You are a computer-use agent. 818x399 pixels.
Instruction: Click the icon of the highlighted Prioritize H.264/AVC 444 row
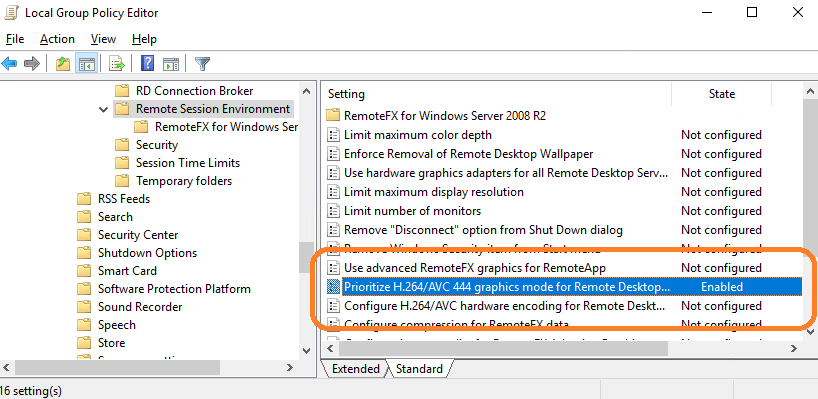(333, 287)
